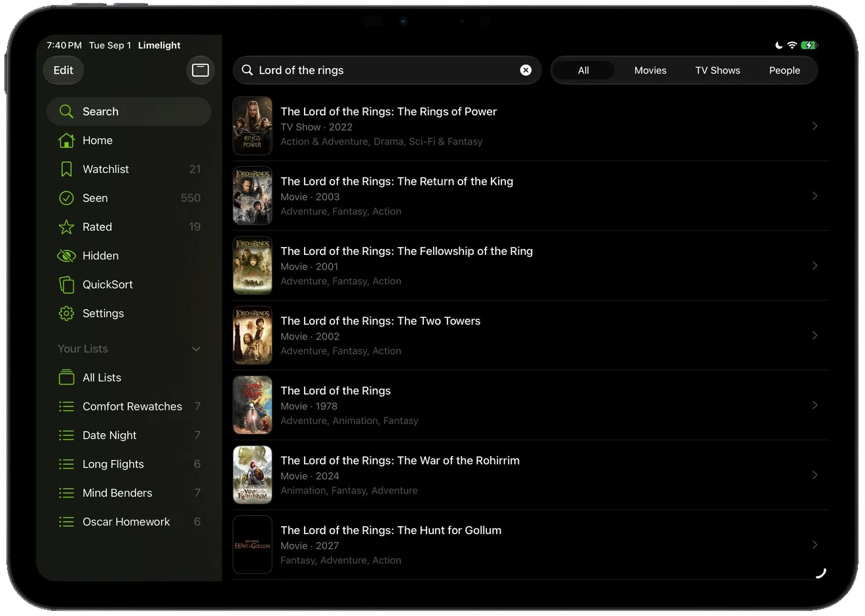Tap The War of the Rohirrim poster
The width and height of the screenshot is (865, 616).
tap(252, 475)
